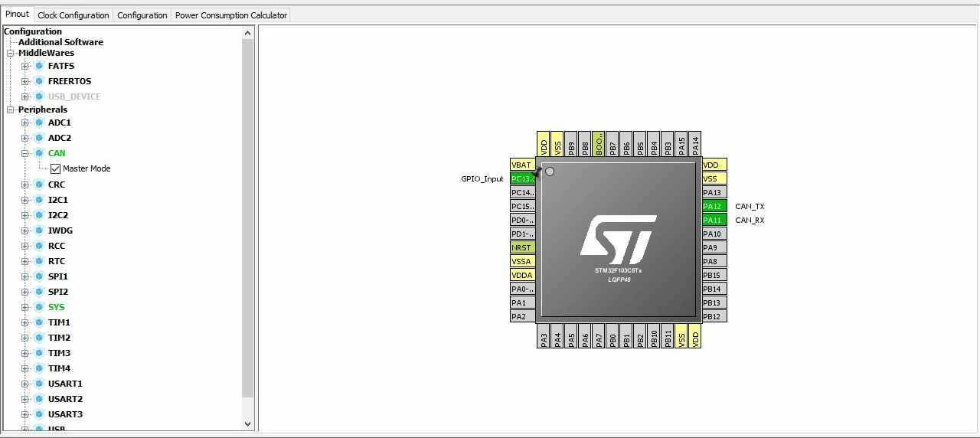
Task: Click the ADC1 peripheral icon
Action: [38, 123]
